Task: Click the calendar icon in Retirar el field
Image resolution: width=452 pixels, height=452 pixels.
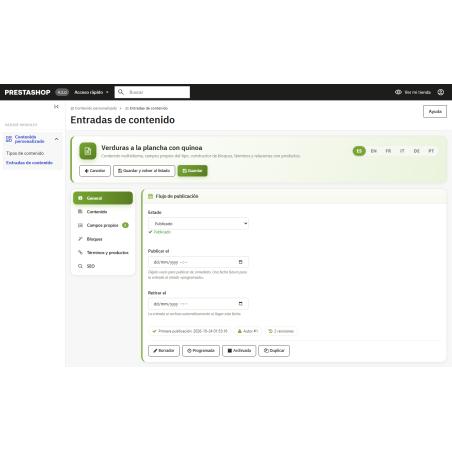Action: (241, 304)
